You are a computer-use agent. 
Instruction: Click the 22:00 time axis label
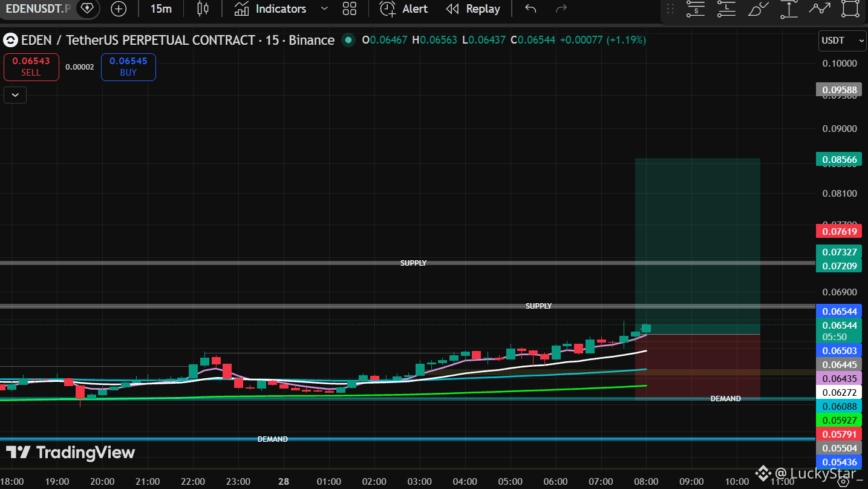pyautogui.click(x=193, y=482)
